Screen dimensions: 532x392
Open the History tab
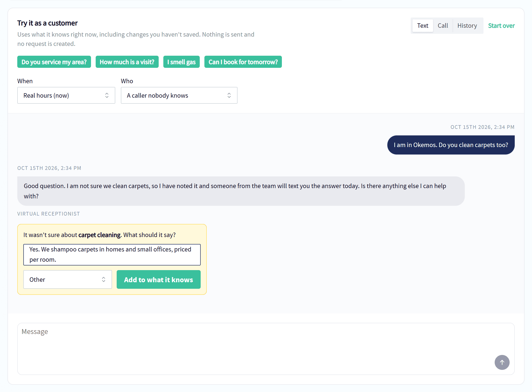pyautogui.click(x=467, y=26)
